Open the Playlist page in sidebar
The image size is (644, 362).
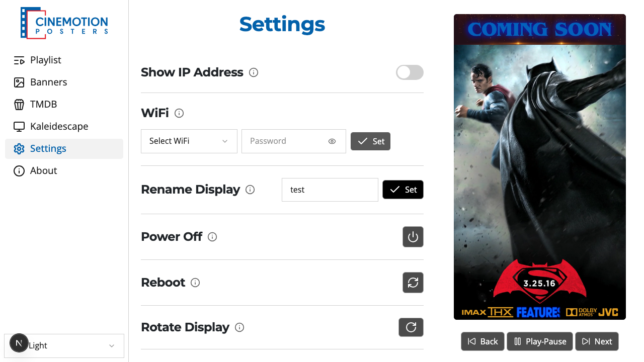click(64, 60)
